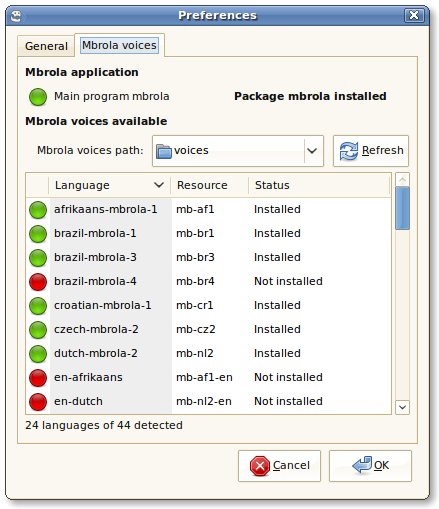Switch to the General tab
The height and width of the screenshot is (509, 439).
[46, 46]
